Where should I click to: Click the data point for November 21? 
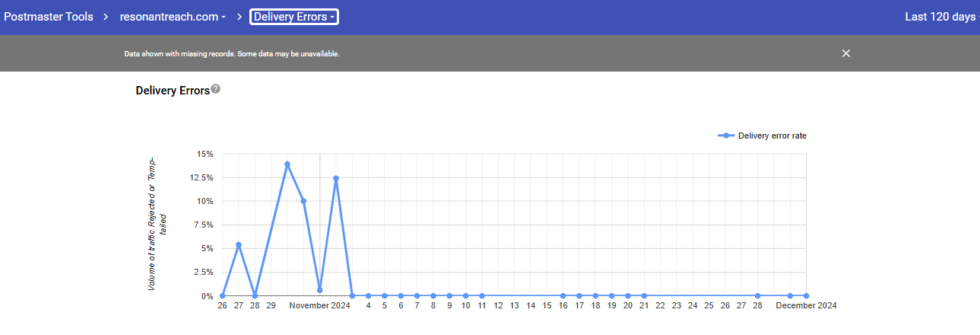coord(644,295)
